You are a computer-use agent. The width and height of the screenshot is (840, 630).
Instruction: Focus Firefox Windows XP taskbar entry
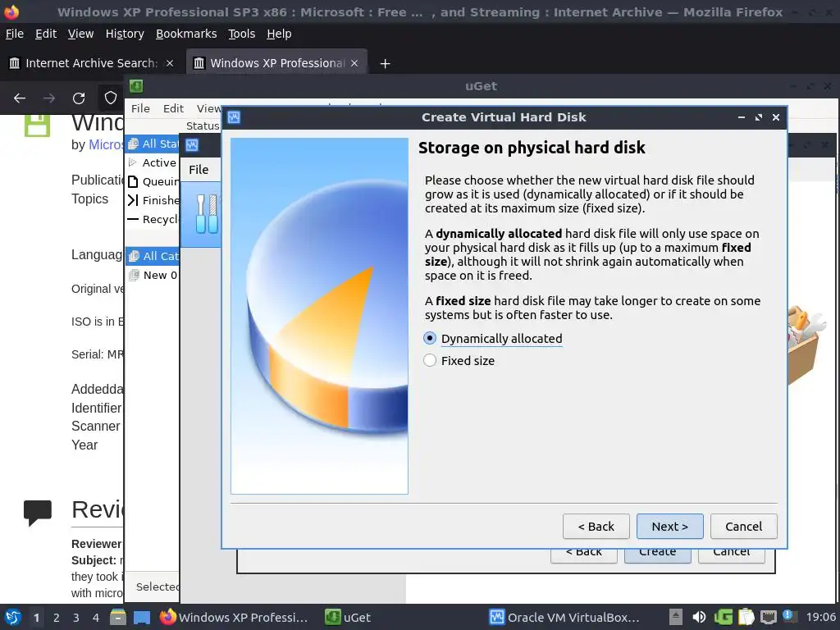pyautogui.click(x=234, y=618)
